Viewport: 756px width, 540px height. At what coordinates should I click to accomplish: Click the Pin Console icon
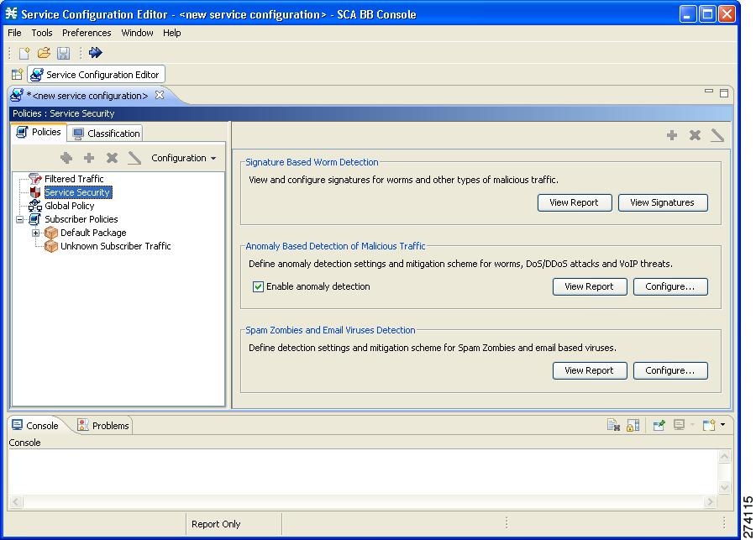[x=659, y=426]
